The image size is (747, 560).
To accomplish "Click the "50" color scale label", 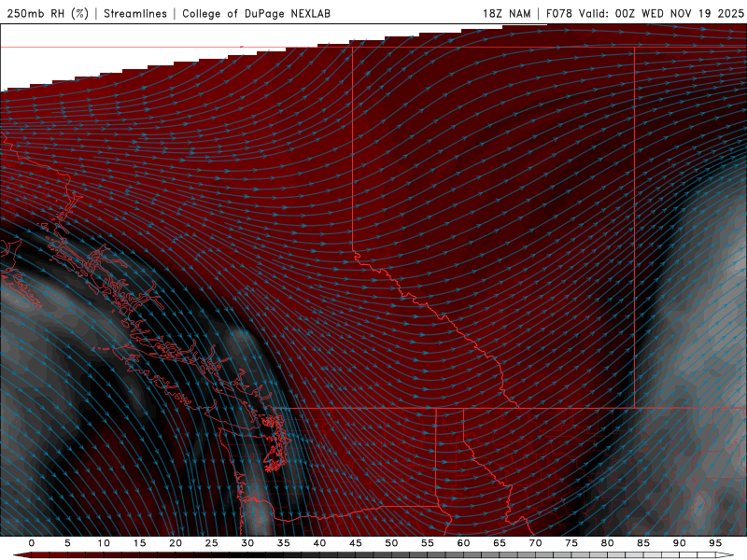I will pyautogui.click(x=391, y=543).
